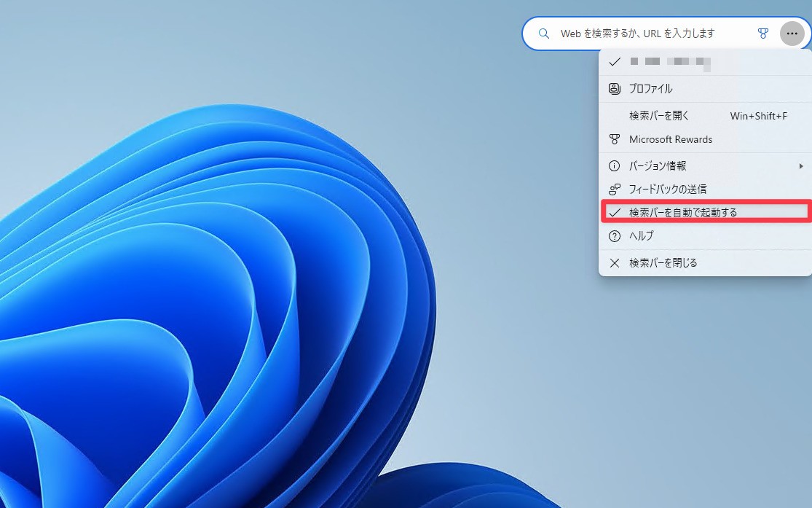This screenshot has height=508, width=812.
Task: Click the Rewards trophy icon in the search bar
Action: pyautogui.click(x=762, y=34)
